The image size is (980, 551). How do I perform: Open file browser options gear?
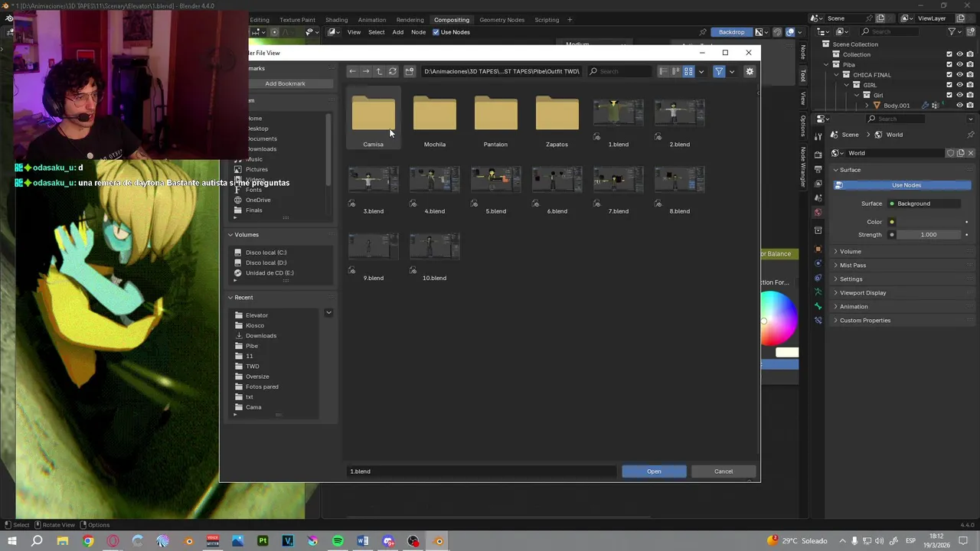(750, 71)
